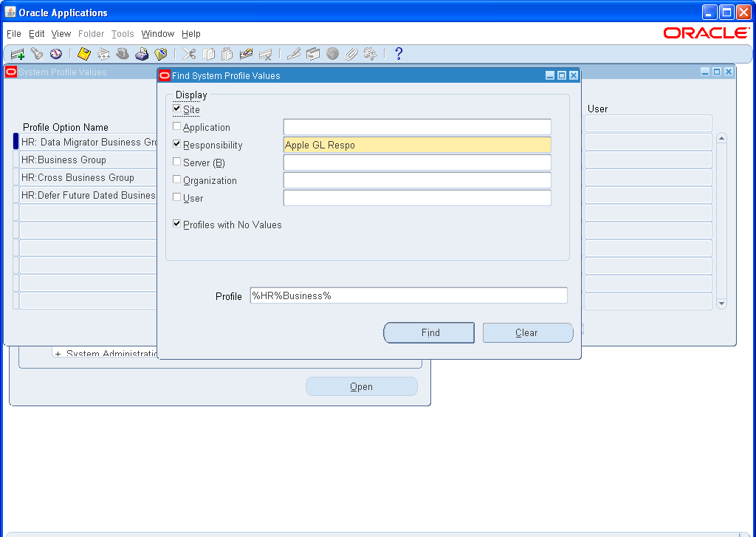The image size is (756, 537).
Task: Open the Folder menu
Action: (x=91, y=34)
